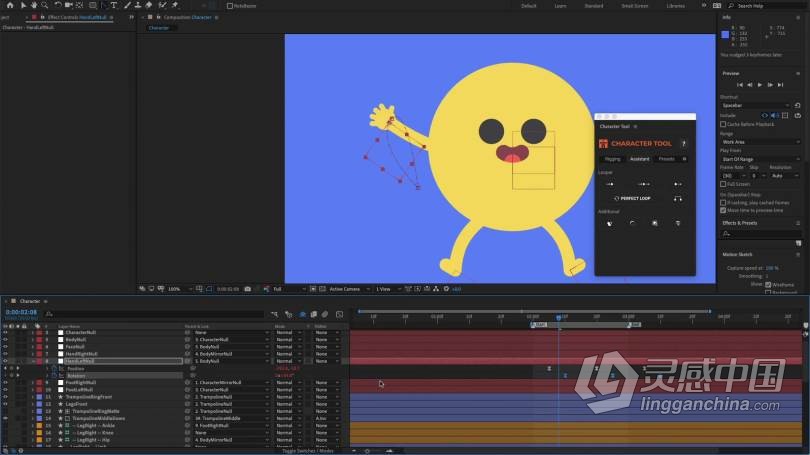Screen dimensions: 810x455
Task: Toggle the Full Screen checkbox
Action: point(724,184)
